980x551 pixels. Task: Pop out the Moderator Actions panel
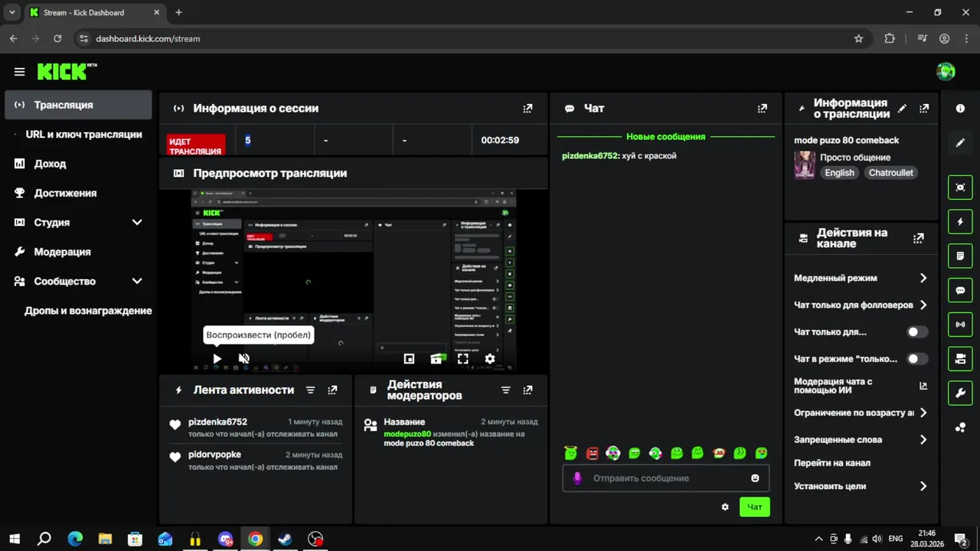[x=528, y=390]
